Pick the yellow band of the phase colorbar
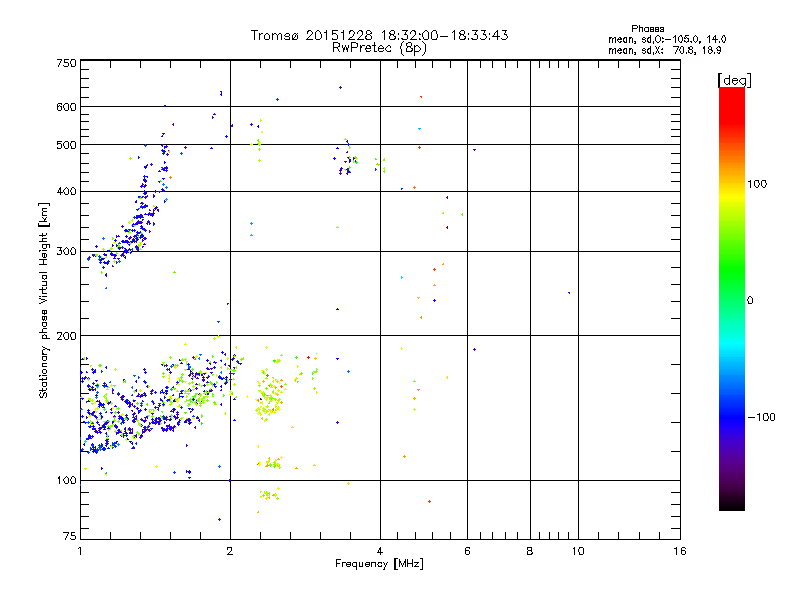The width and height of the screenshot is (800, 600). point(732,195)
